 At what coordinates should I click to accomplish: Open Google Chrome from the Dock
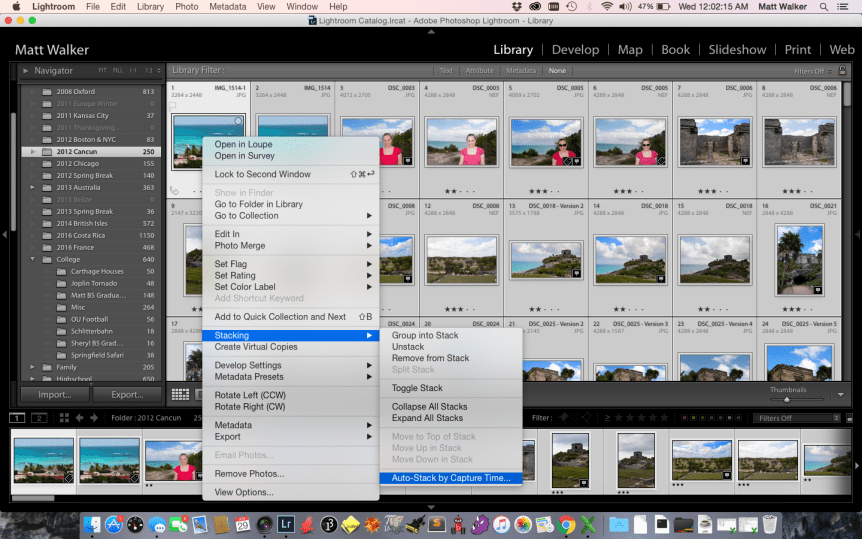pyautogui.click(x=566, y=524)
